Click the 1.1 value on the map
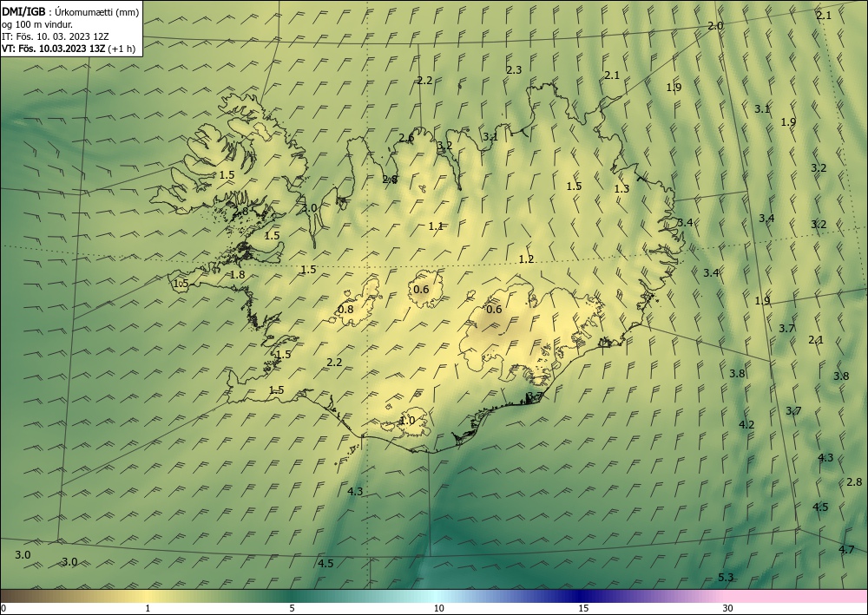 tap(437, 226)
